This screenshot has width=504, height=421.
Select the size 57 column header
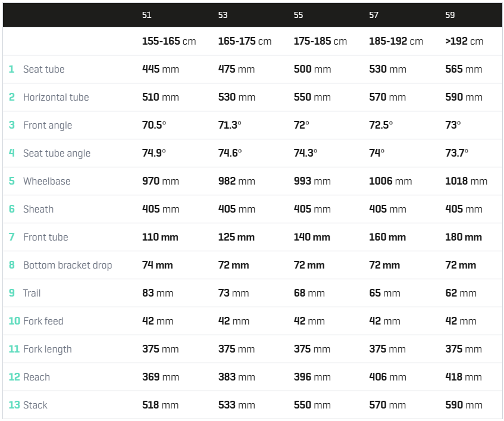click(374, 15)
